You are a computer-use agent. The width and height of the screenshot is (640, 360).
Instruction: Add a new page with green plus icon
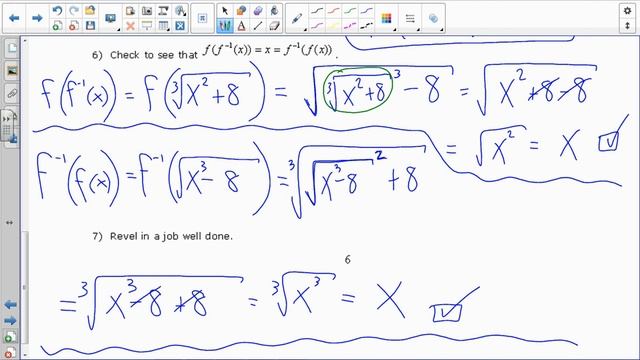[x=57, y=26]
